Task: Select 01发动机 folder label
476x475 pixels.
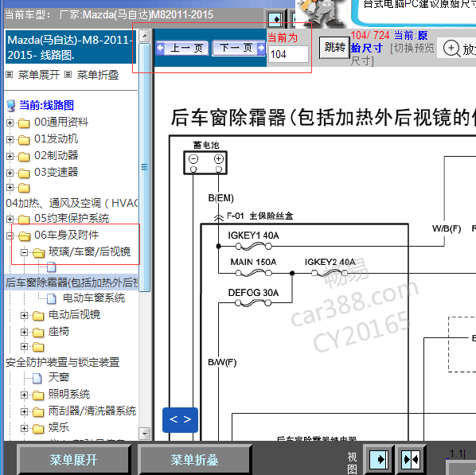Action: pos(56,138)
